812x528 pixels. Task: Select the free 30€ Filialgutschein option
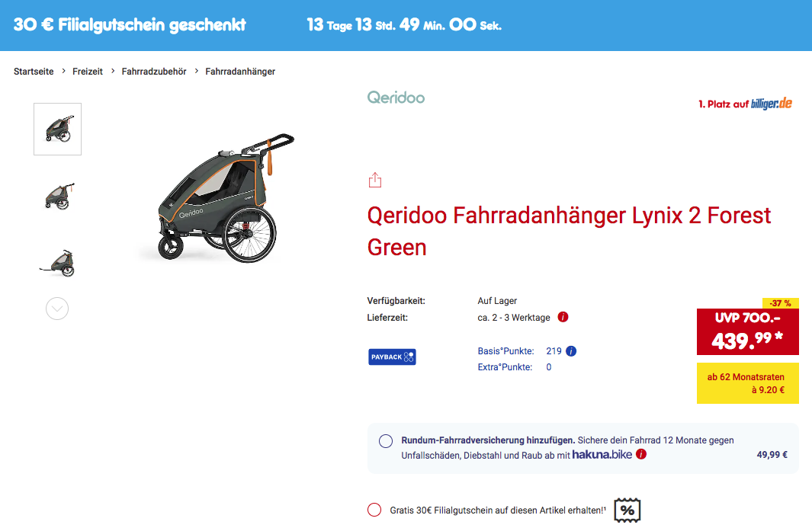pos(374,510)
